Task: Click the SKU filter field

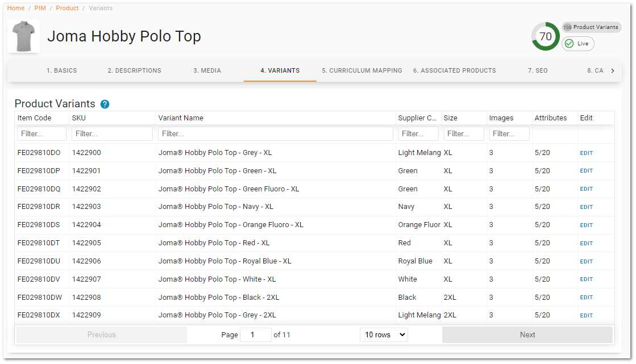Action: pyautogui.click(x=112, y=134)
